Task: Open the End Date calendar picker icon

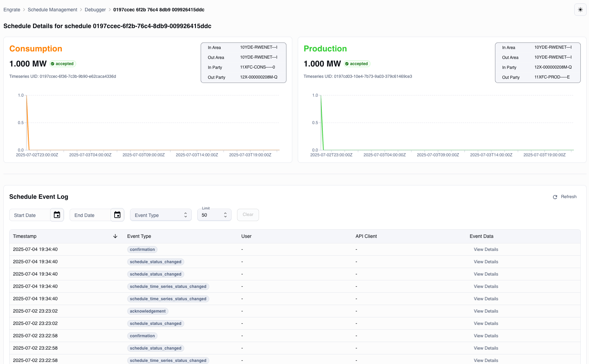Action: click(117, 215)
